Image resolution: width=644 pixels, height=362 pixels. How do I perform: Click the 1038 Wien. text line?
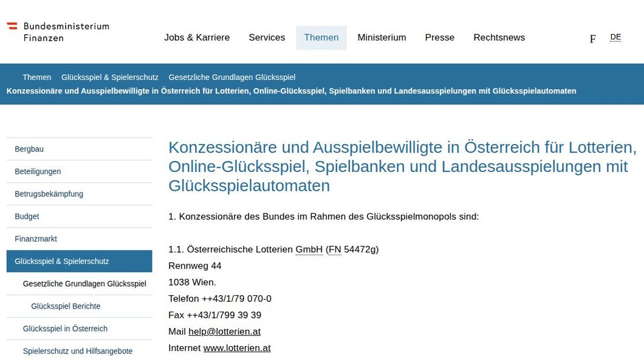192,282
